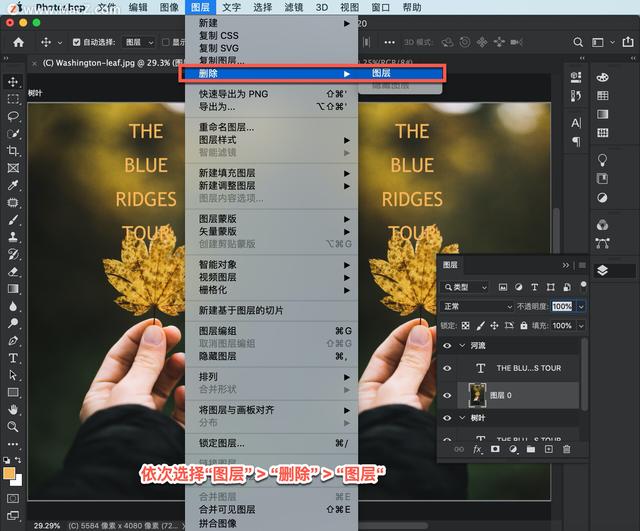Collapse the 河流 layer group
This screenshot has width=640, height=531.
461,345
